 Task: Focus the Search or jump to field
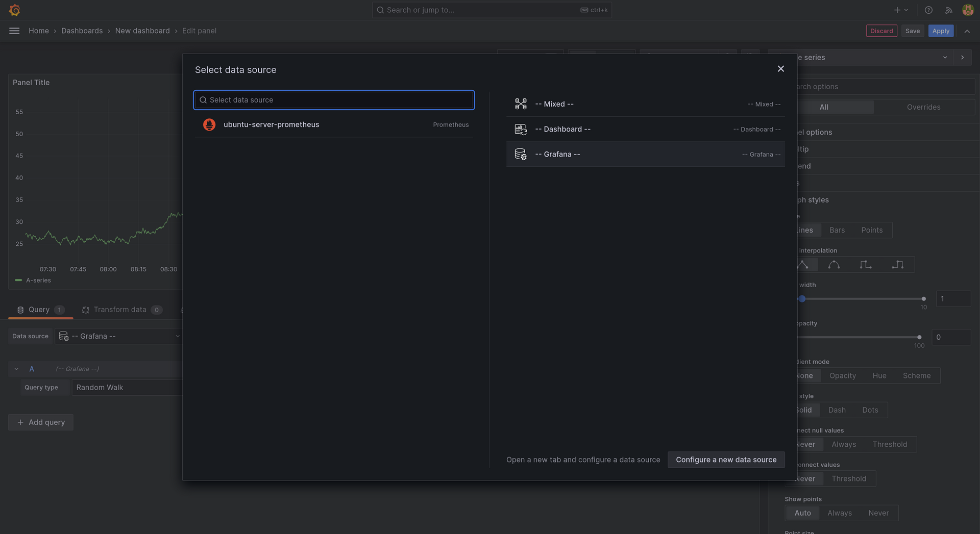pos(492,10)
